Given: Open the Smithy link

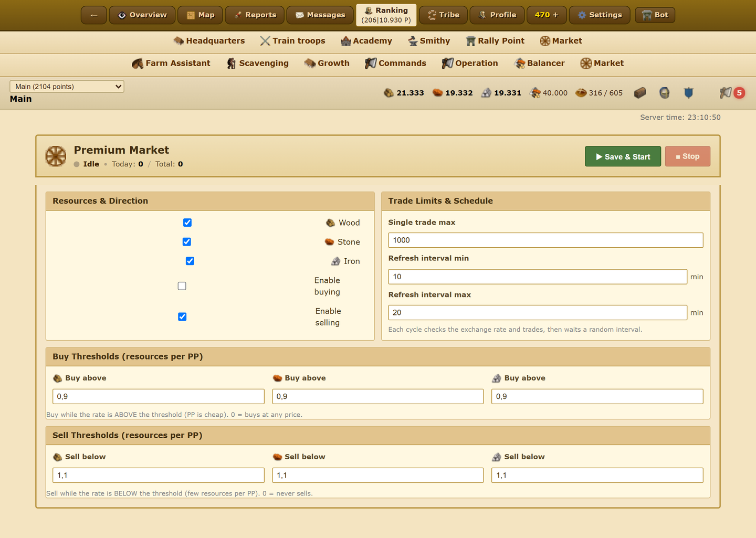Looking at the screenshot, I should pyautogui.click(x=429, y=41).
